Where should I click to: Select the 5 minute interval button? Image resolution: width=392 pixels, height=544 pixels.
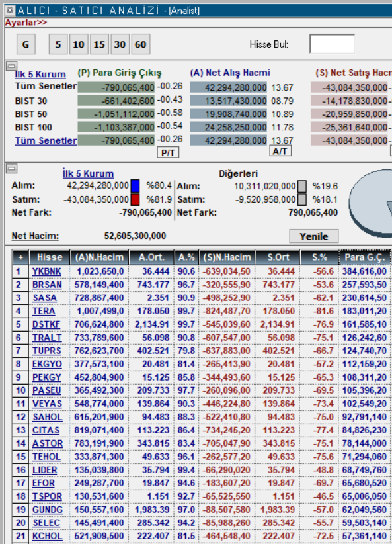coord(58,44)
